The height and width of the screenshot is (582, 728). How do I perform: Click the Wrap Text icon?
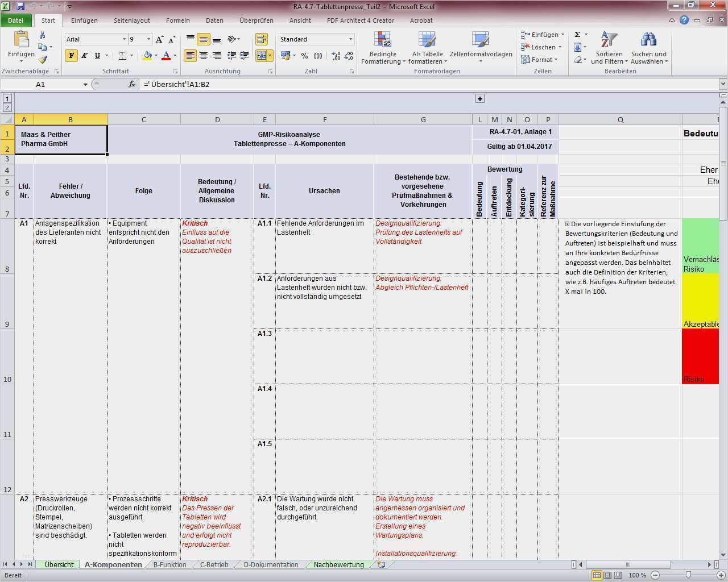(262, 39)
